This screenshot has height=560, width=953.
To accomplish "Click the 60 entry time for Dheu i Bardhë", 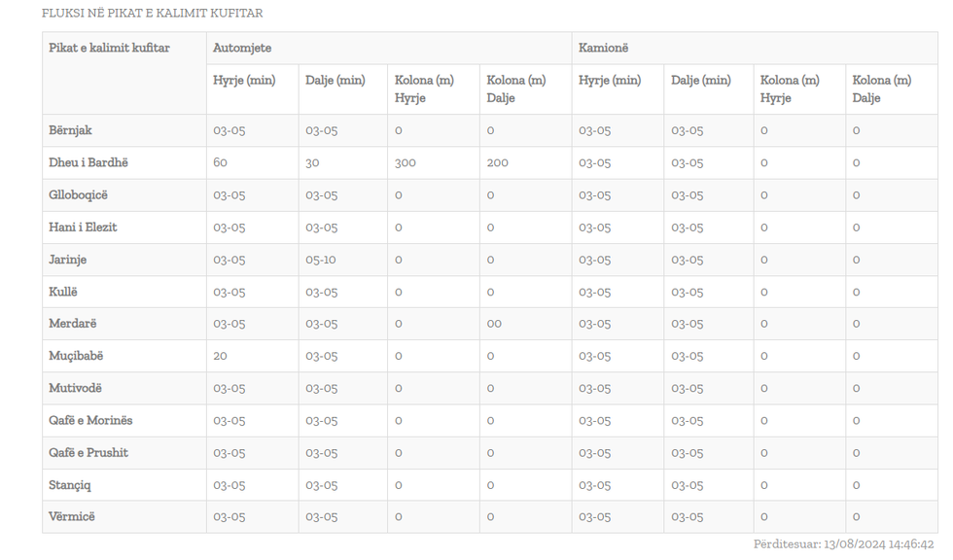I will [221, 162].
